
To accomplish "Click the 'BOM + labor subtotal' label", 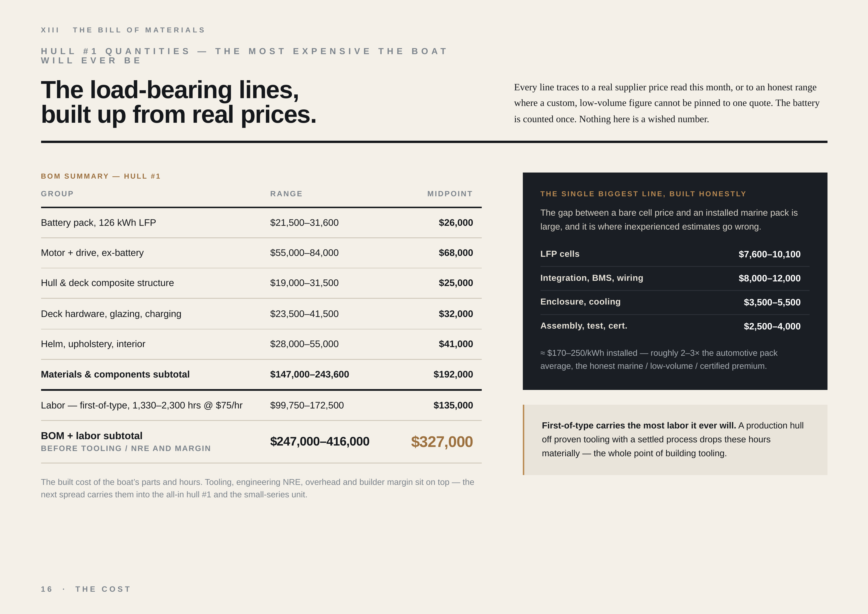I will coord(91,436).
